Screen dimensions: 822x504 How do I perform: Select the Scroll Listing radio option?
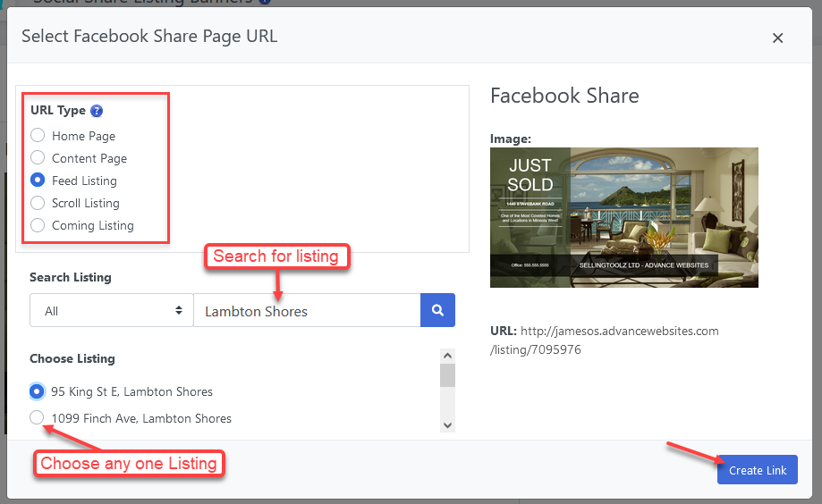pyautogui.click(x=38, y=203)
